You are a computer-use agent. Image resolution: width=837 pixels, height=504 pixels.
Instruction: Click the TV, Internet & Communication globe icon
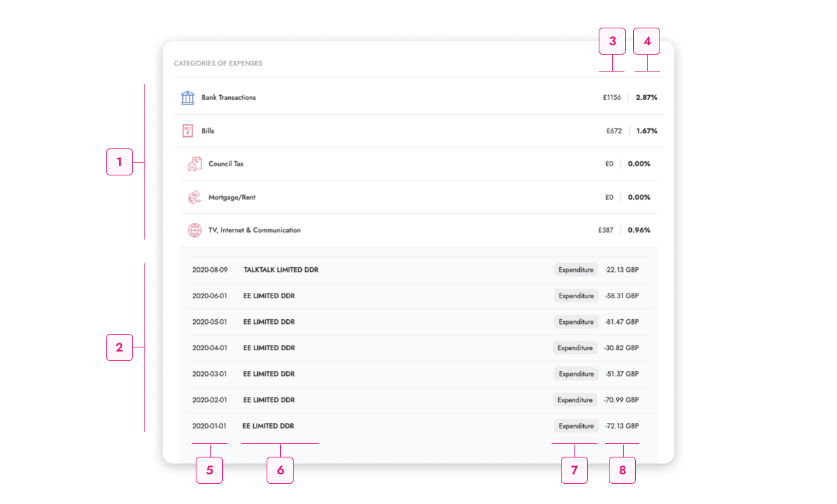pyautogui.click(x=194, y=230)
